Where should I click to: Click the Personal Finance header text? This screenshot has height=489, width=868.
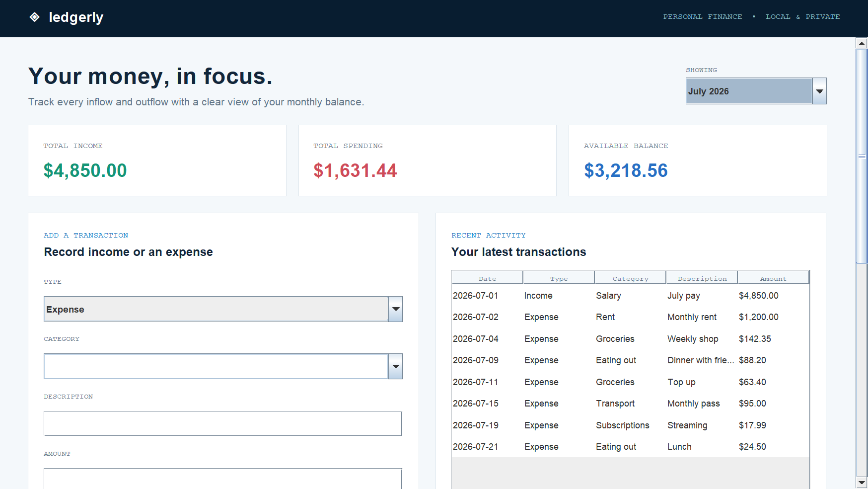703,17
